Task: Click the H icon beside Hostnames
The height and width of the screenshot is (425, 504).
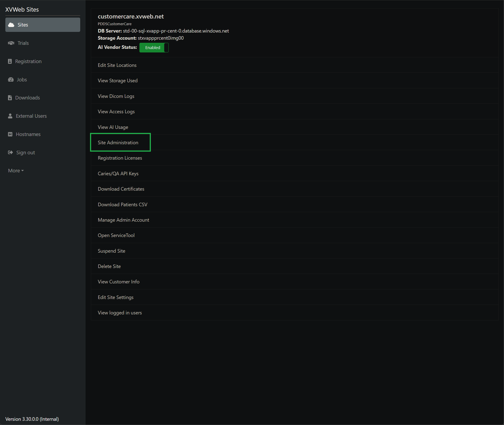Action: click(10, 134)
